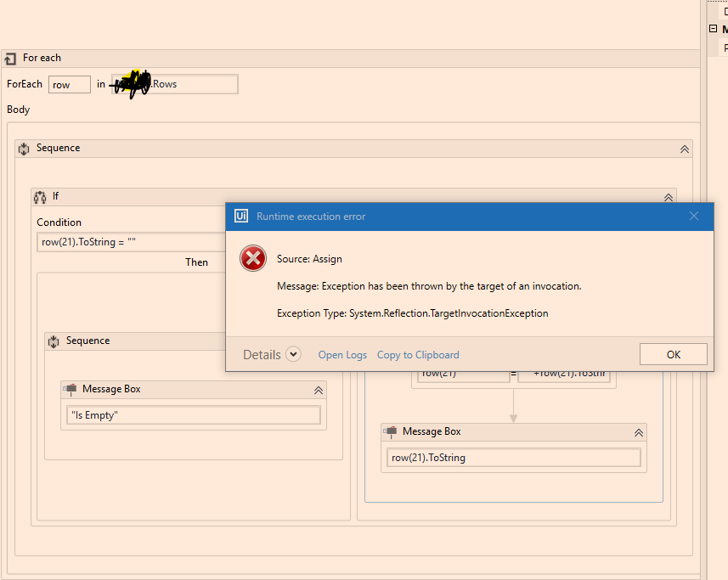Screen dimensions: 728x580
Task: Click the red error icon in the dialog
Action: [252, 258]
